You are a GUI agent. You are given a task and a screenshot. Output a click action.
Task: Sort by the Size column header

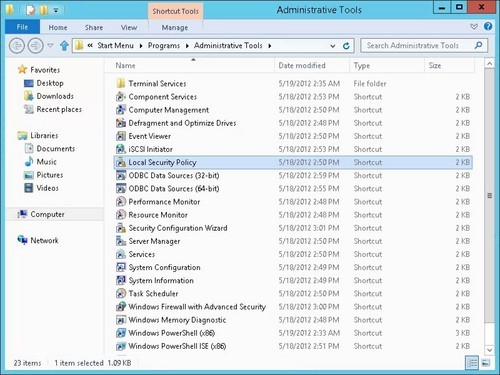point(449,65)
